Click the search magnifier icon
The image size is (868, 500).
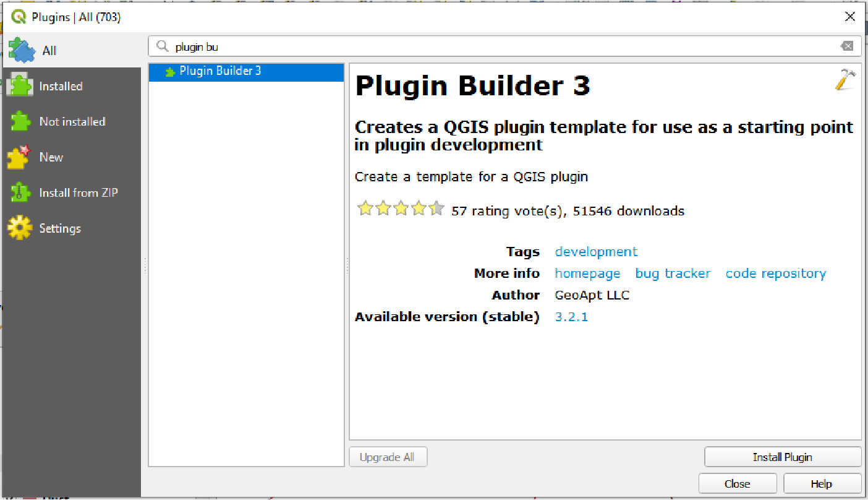point(163,46)
